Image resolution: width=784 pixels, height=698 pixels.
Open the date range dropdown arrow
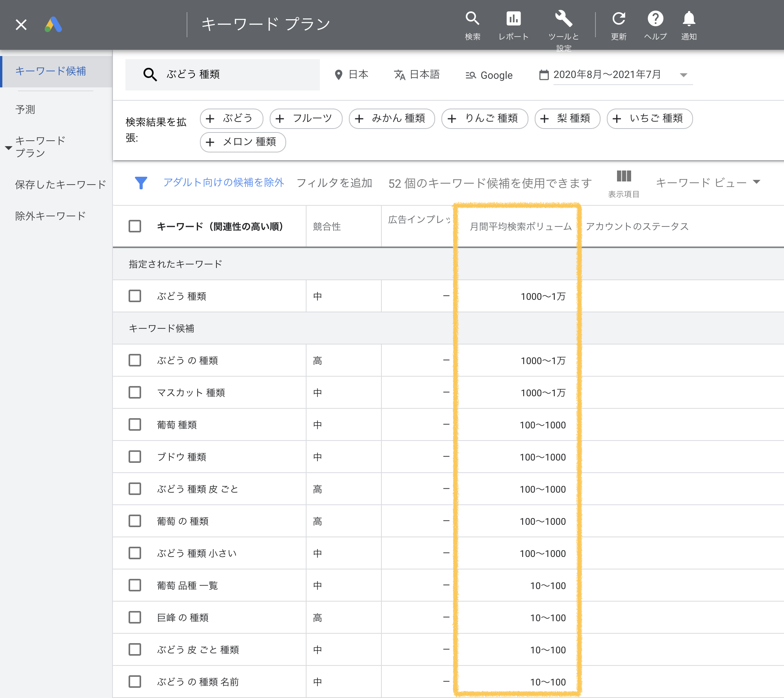683,75
